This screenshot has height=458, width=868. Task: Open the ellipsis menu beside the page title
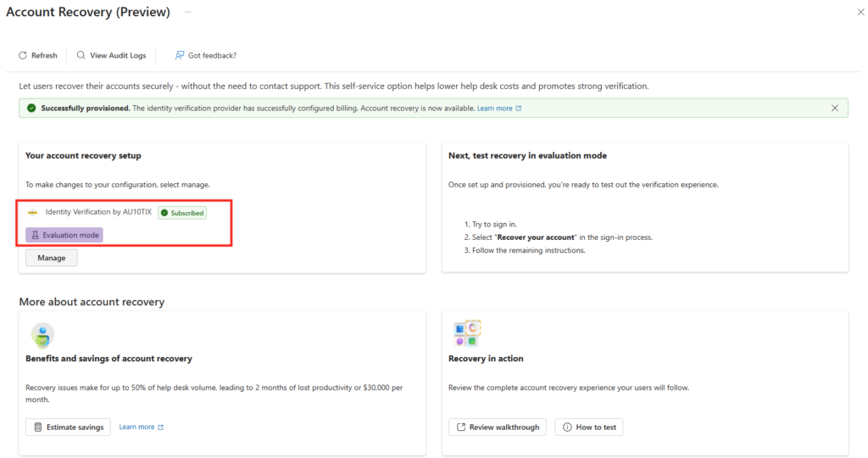click(x=187, y=12)
